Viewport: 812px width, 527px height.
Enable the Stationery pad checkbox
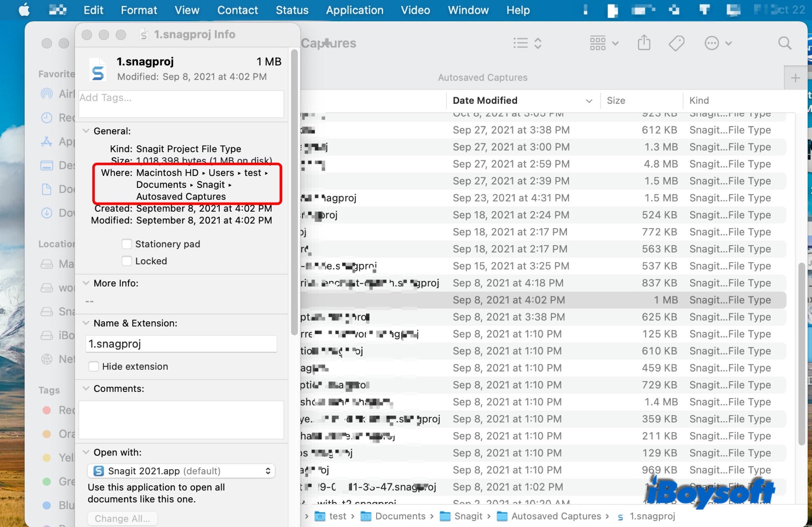point(126,244)
